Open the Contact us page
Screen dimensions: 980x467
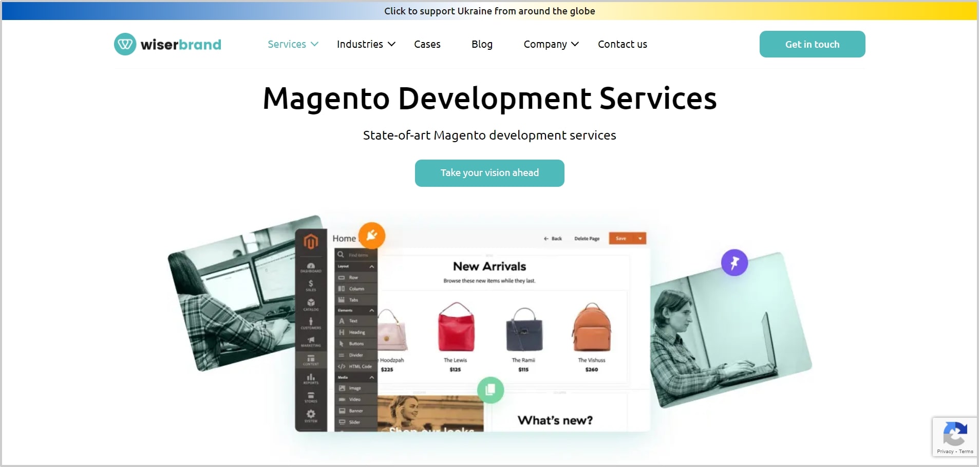click(x=622, y=44)
